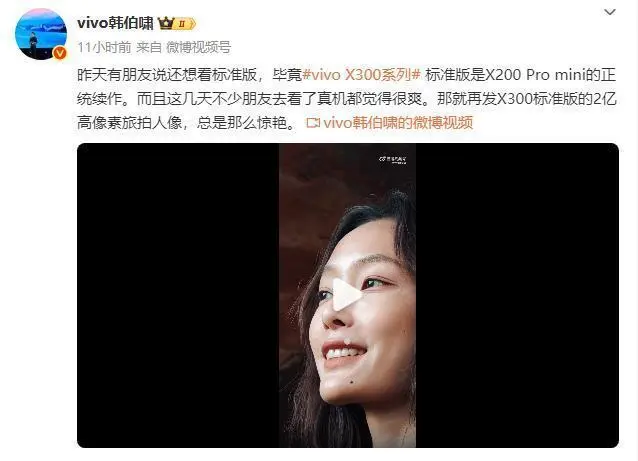Screen dimensions: 638x461
Task: Open the post options chevron menu
Action: coord(610,12)
